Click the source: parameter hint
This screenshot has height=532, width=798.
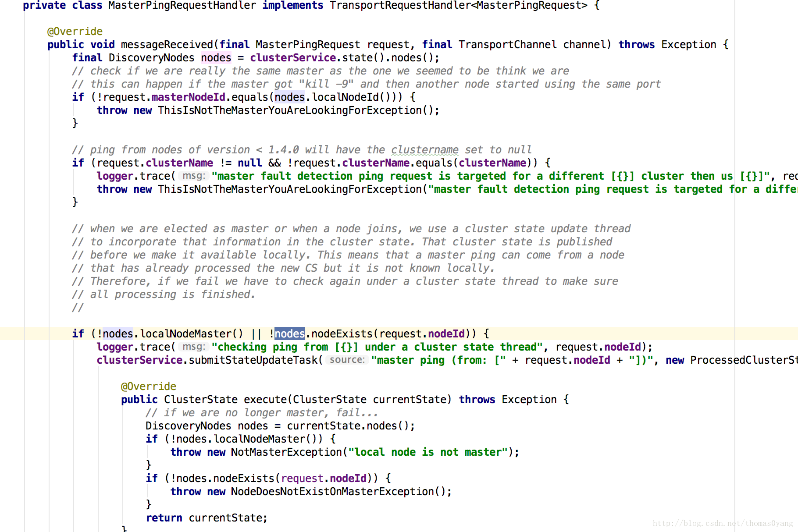click(x=347, y=360)
